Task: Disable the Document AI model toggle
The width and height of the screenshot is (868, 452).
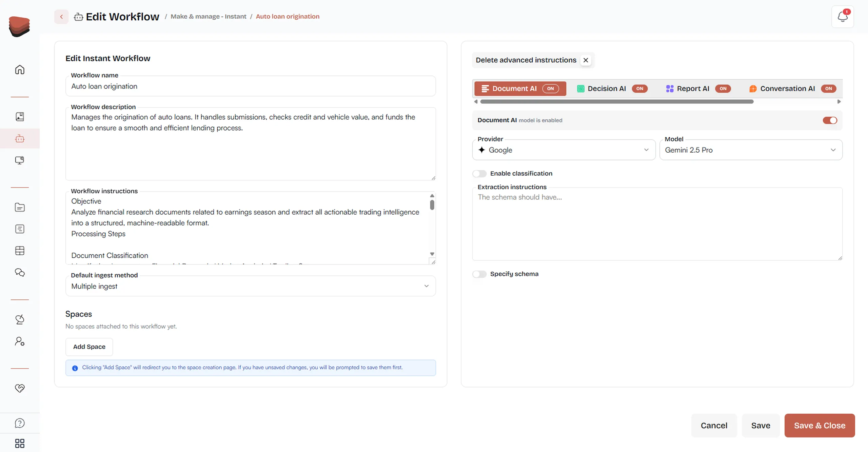Action: pos(830,120)
